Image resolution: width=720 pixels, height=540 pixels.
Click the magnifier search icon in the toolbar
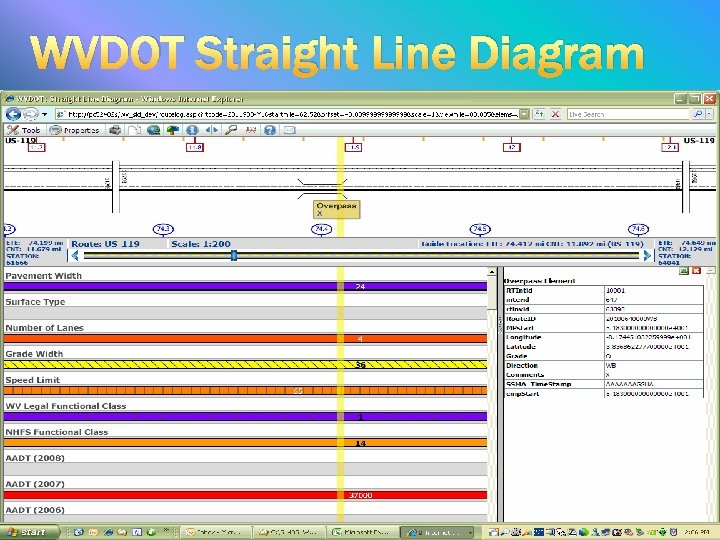coord(231,130)
